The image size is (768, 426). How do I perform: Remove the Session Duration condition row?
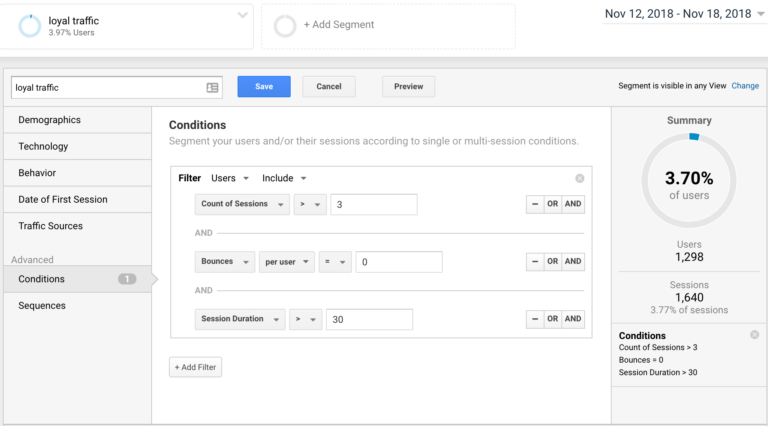click(x=535, y=319)
